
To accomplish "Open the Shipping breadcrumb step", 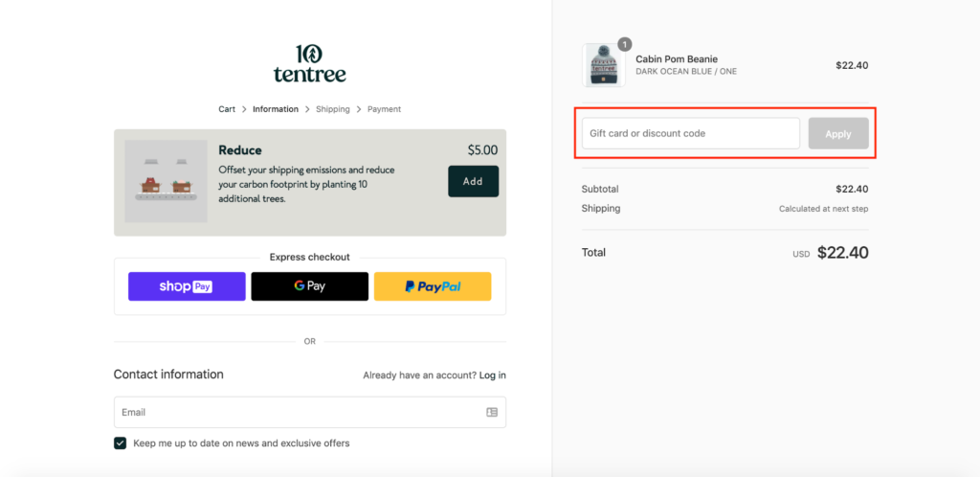I will [332, 109].
